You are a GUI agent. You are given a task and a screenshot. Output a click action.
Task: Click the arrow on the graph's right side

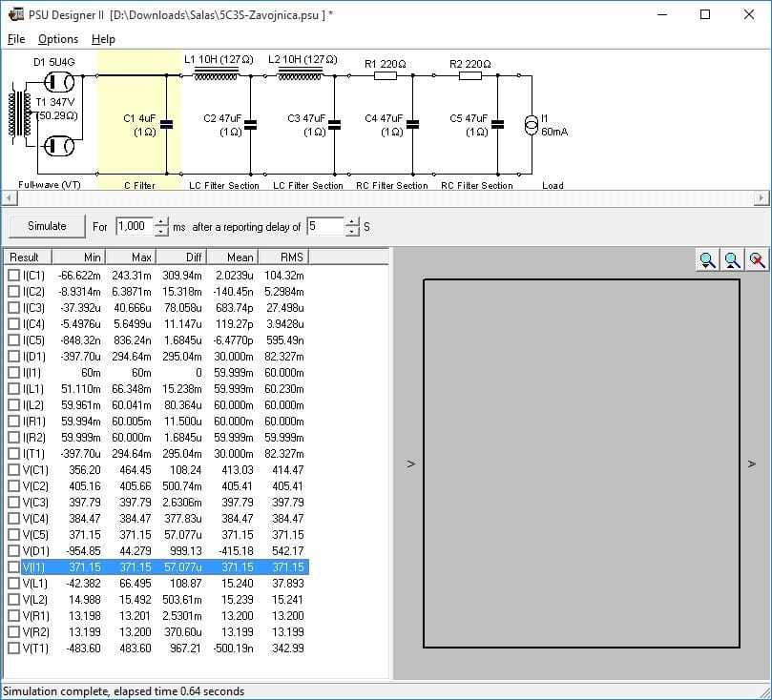pyautogui.click(x=751, y=463)
